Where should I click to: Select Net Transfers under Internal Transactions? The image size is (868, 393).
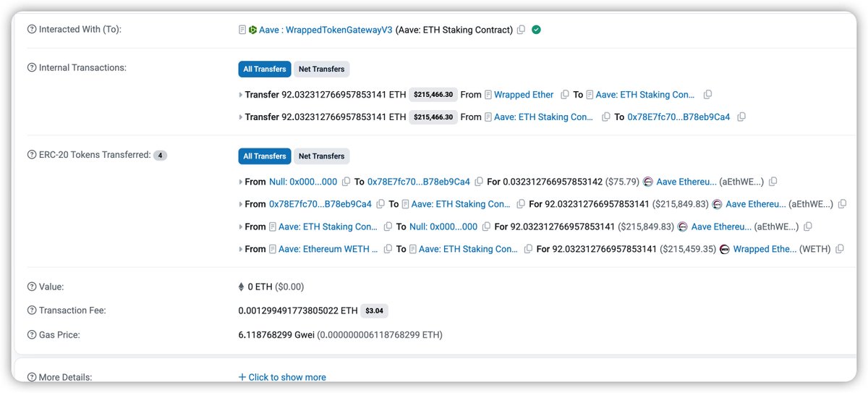click(322, 69)
